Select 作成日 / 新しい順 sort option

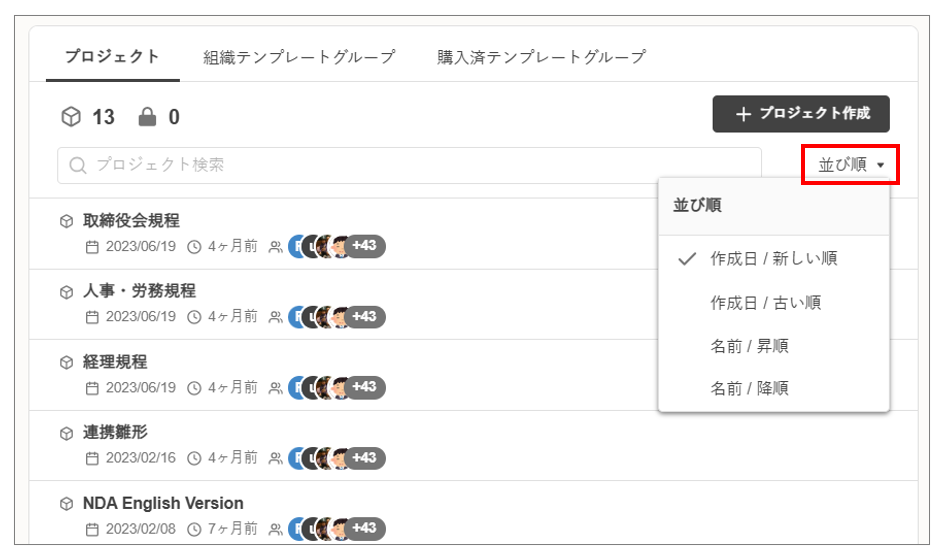pyautogui.click(x=773, y=258)
